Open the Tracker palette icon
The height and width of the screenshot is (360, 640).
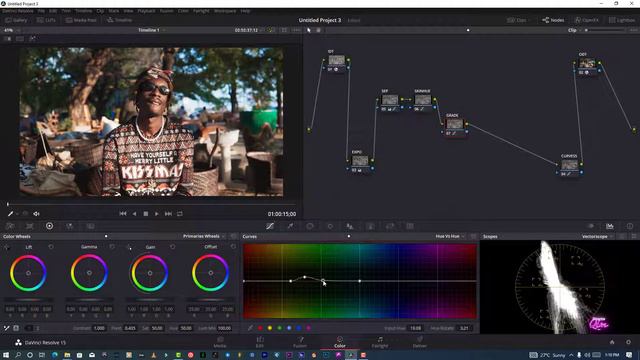click(x=330, y=226)
